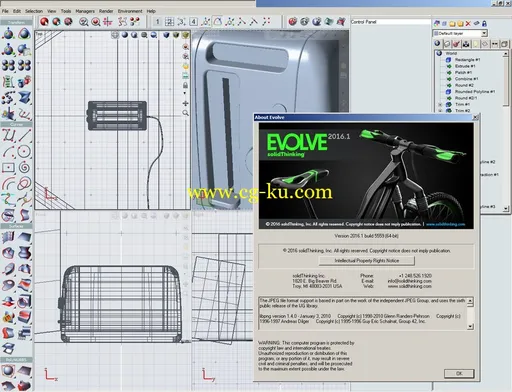Select the Circle curve tool
Image resolution: width=512 pixels, height=392 pixels.
(x=24, y=151)
